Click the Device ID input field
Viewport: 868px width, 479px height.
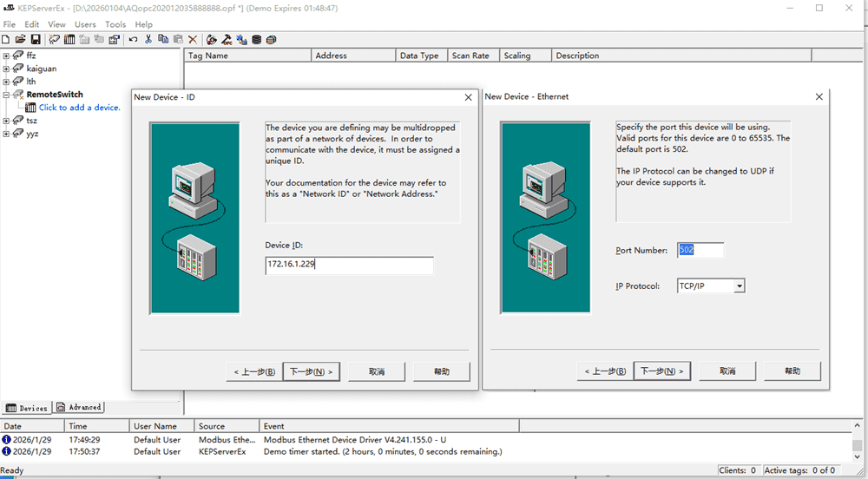pyautogui.click(x=349, y=266)
